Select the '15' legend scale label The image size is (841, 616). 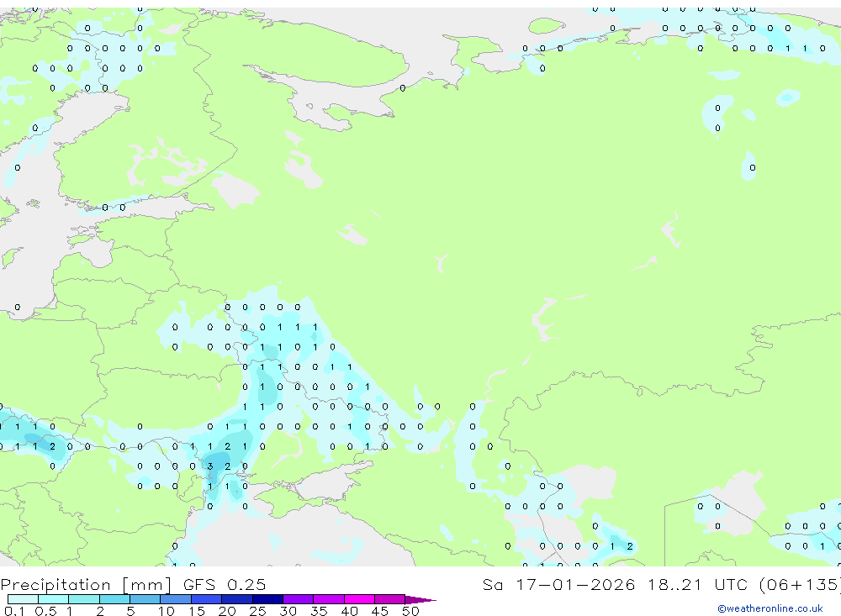(x=197, y=611)
